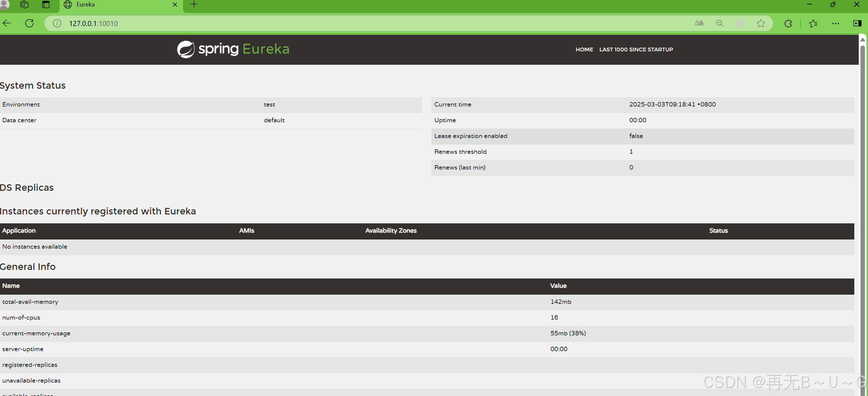Click the Spring Eureka logo

coord(233,49)
